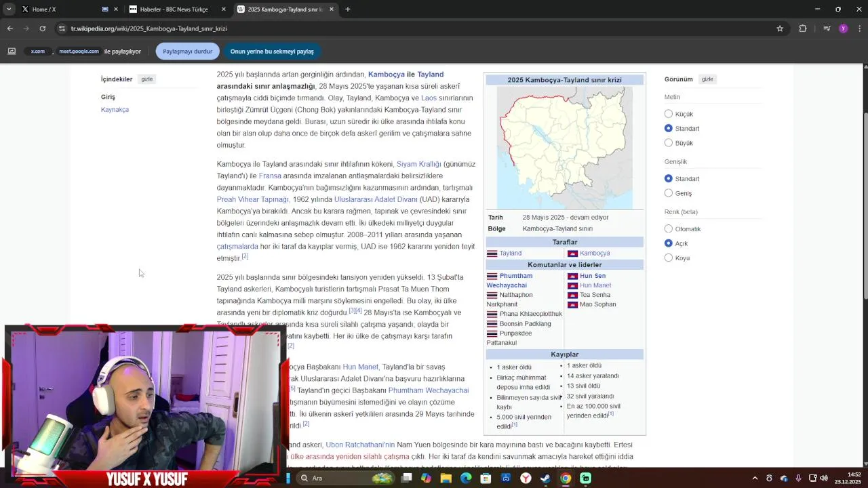
Task: Open the Preah Vihear Tapınağı link
Action: (252, 199)
